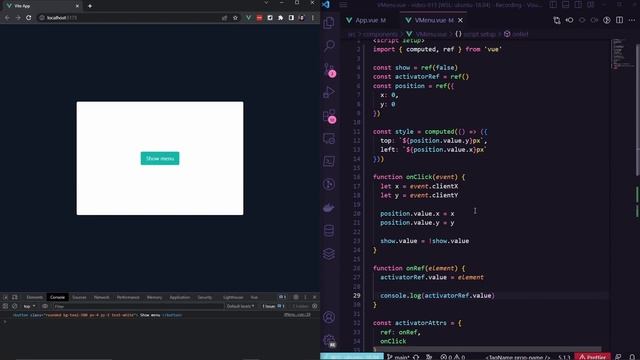Open the Source Control view
The width and height of the screenshot is (640, 360).
(x=329, y=69)
